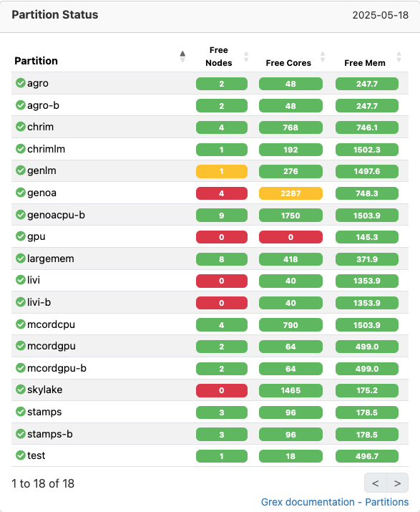The height and width of the screenshot is (512, 420).
Task: Click the check icon next to chrimlm
Action: pyautogui.click(x=21, y=149)
